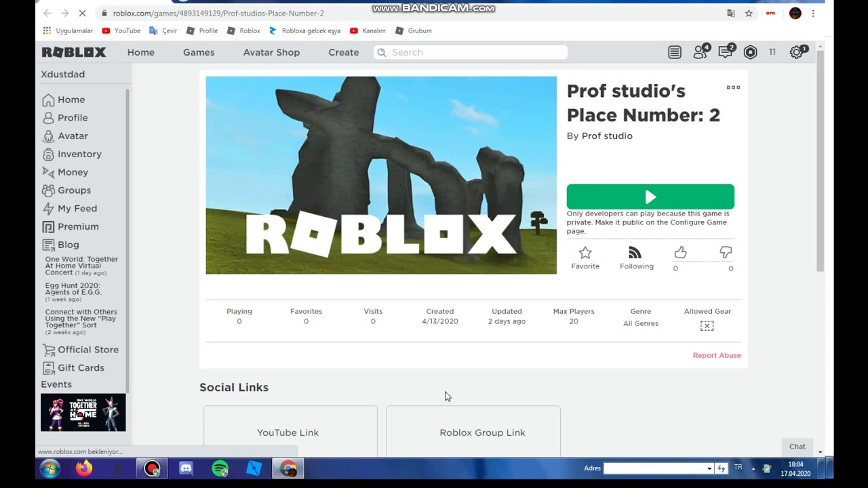
Task: Click the translate page icon
Action: pos(731,13)
